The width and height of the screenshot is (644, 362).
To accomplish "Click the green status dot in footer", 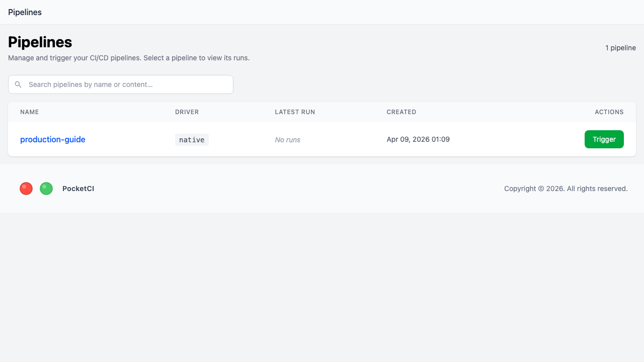I will point(46,189).
